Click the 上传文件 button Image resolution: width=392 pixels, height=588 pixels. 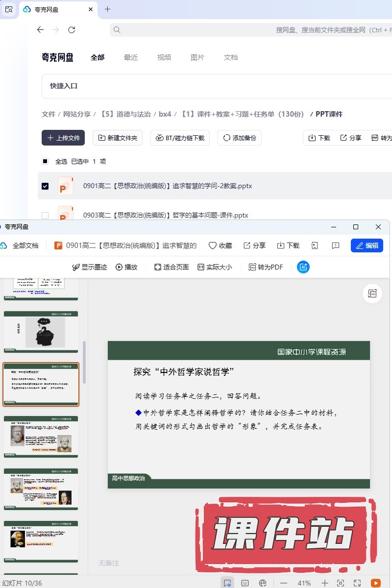(x=63, y=138)
